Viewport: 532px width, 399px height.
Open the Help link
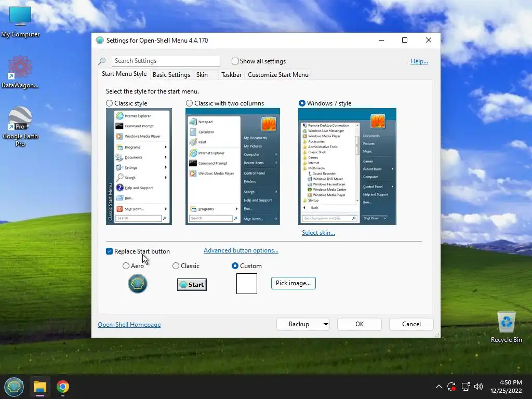click(x=419, y=61)
